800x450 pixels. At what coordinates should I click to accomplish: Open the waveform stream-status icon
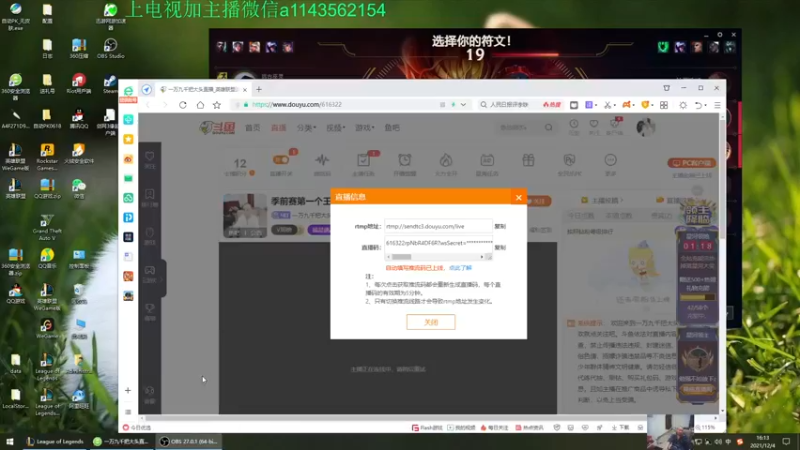pos(322,160)
